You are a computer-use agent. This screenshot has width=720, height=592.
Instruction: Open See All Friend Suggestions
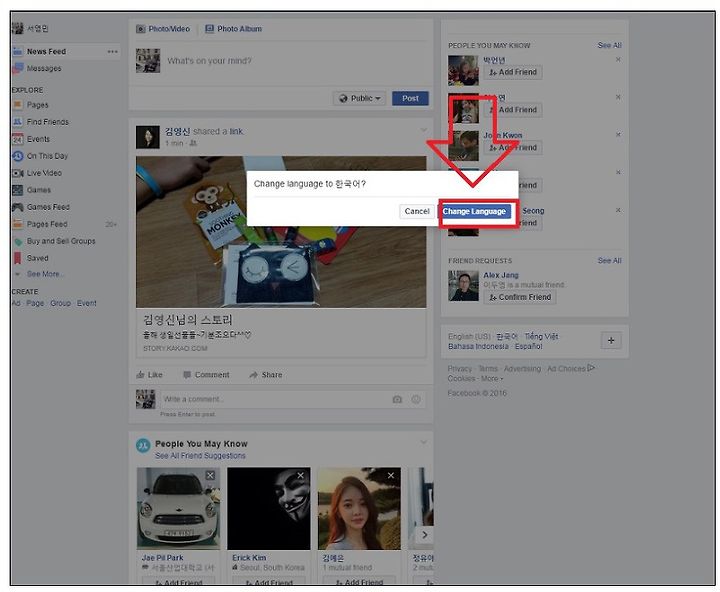pos(200,456)
